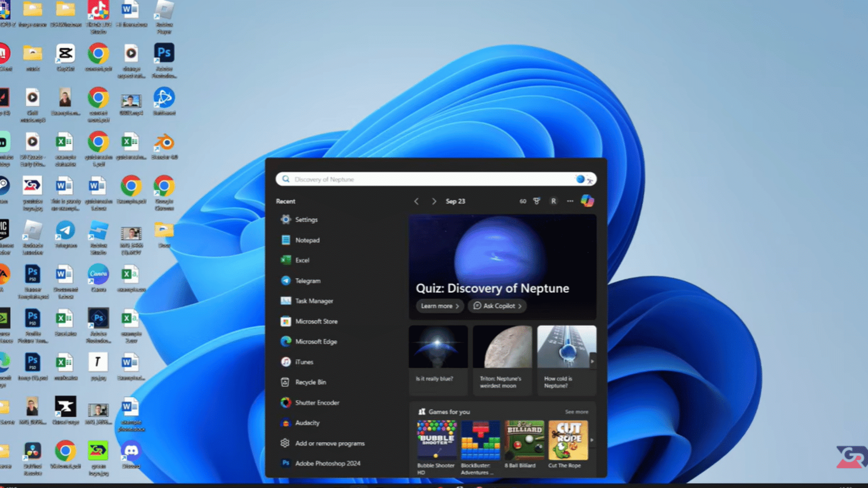Click the Ask Copilot button

tap(497, 306)
